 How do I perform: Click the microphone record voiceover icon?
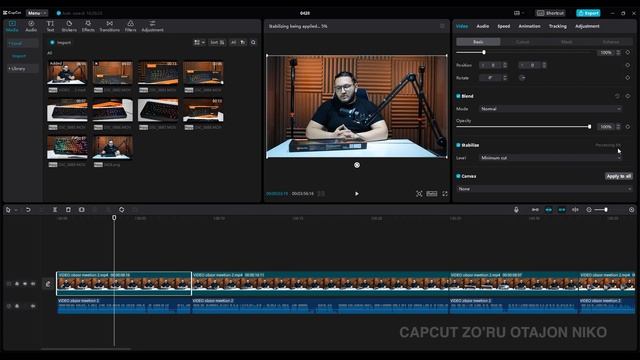pyautogui.click(x=516, y=210)
